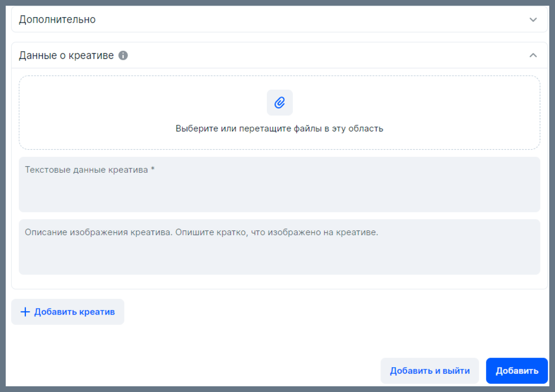
Task: Click the paperclip attach file icon
Action: pyautogui.click(x=280, y=103)
